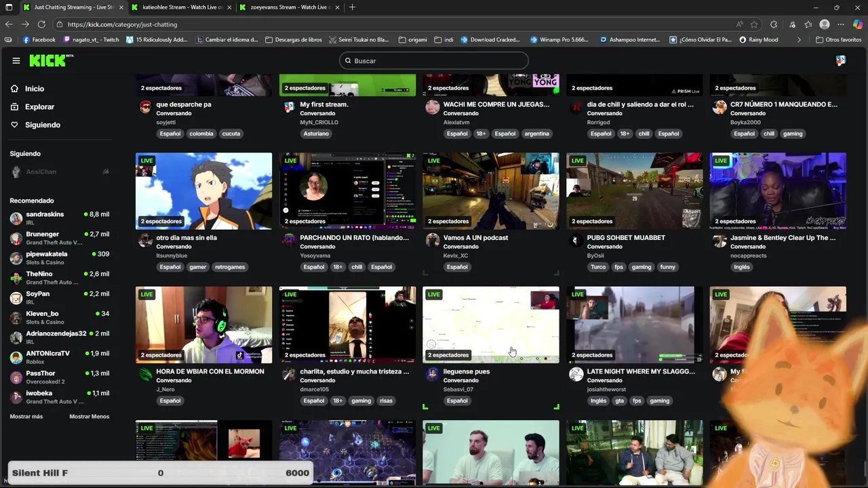Open the indi bookmarks folder
The height and width of the screenshot is (488, 868).
443,40
